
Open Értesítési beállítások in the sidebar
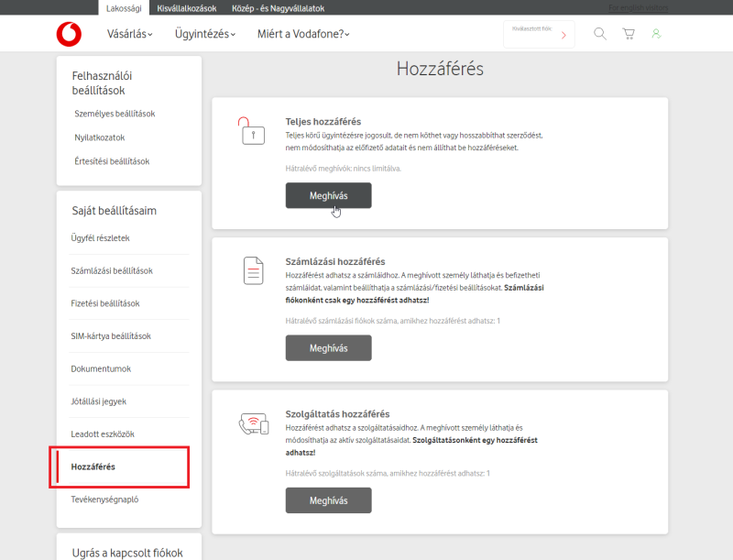[112, 161]
